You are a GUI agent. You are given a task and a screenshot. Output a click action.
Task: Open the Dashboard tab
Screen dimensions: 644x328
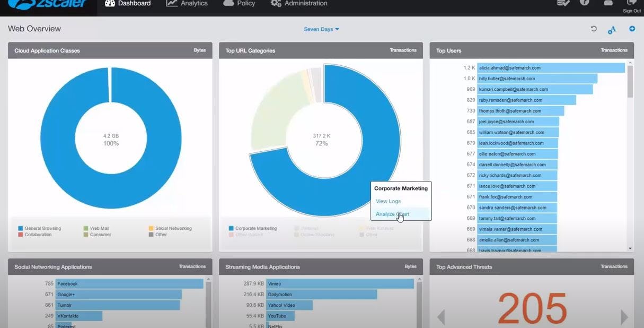[x=128, y=4]
